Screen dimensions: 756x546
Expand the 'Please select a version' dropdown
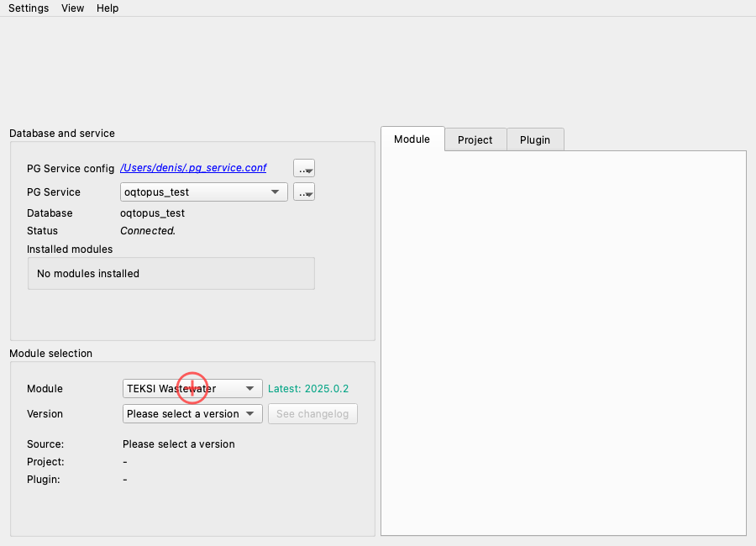(192, 414)
